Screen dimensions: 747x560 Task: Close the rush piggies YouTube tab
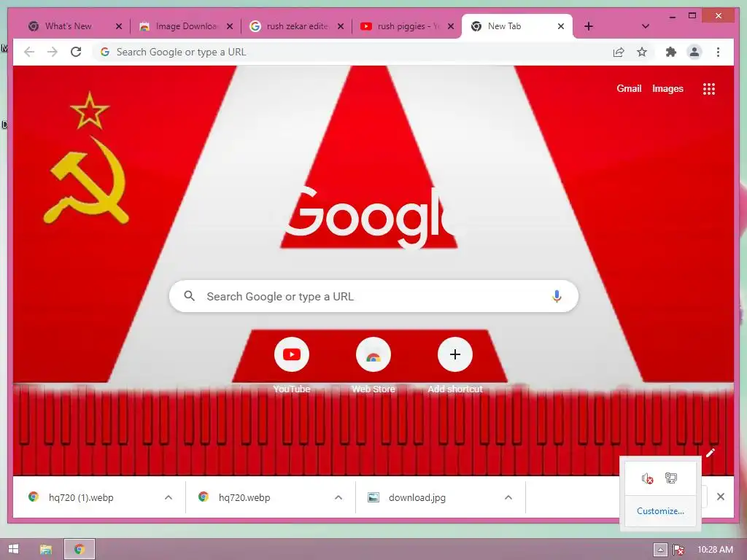[x=451, y=26]
